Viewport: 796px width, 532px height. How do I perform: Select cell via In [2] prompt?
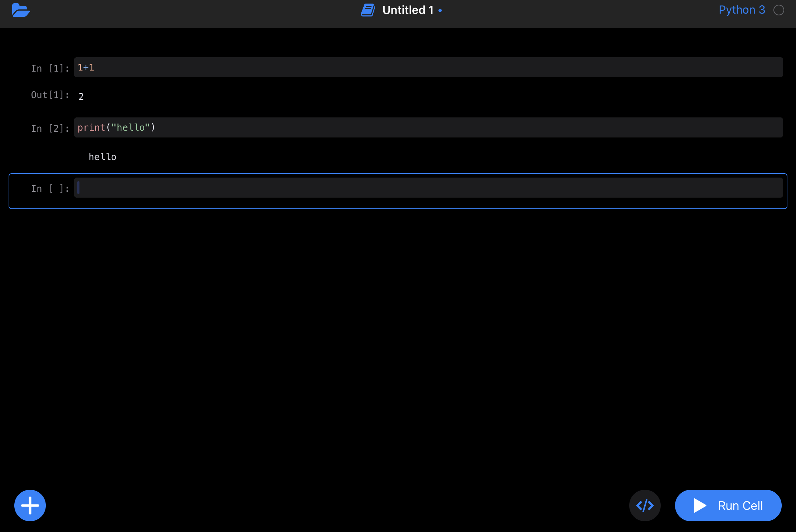point(50,128)
